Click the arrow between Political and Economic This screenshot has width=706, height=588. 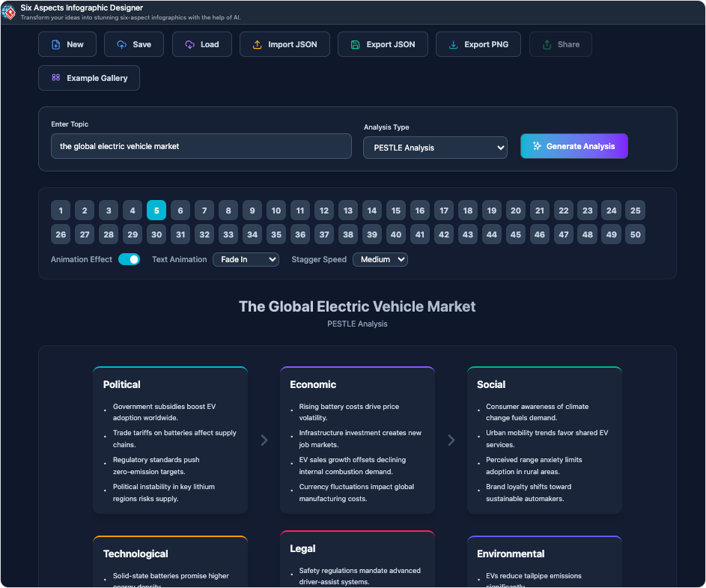point(264,440)
